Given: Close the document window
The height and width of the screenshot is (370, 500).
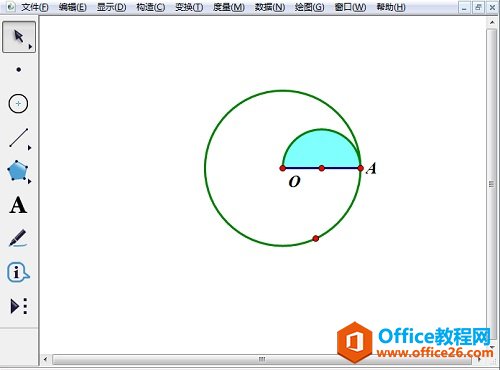Looking at the screenshot, I should (x=492, y=7).
